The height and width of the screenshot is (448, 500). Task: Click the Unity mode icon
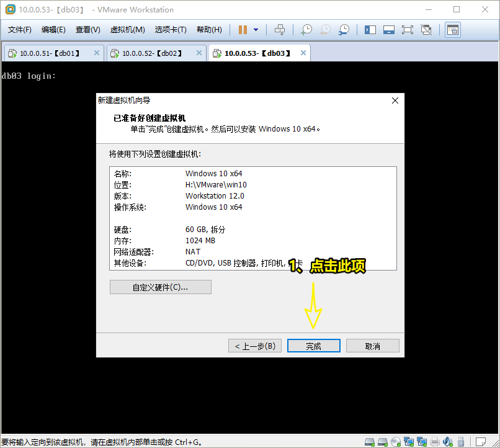[426, 30]
